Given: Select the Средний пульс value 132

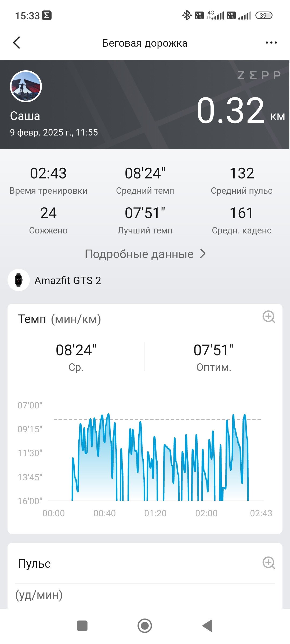Looking at the screenshot, I should coord(242,173).
